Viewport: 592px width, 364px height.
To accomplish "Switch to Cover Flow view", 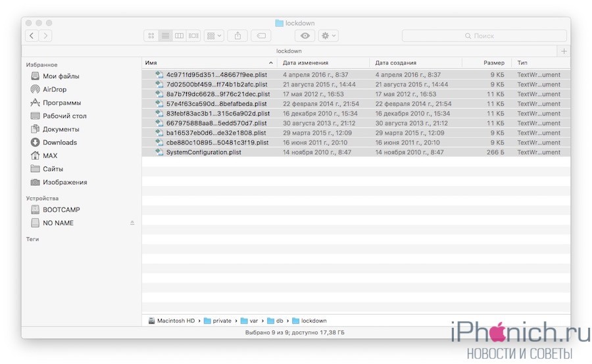I will tap(193, 35).
